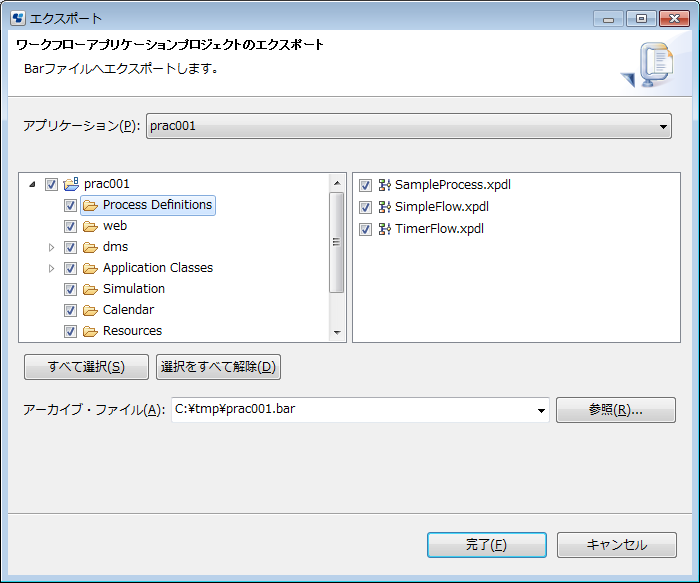Click the Application Classes folder icon
This screenshot has width=700, height=583.
point(90,268)
